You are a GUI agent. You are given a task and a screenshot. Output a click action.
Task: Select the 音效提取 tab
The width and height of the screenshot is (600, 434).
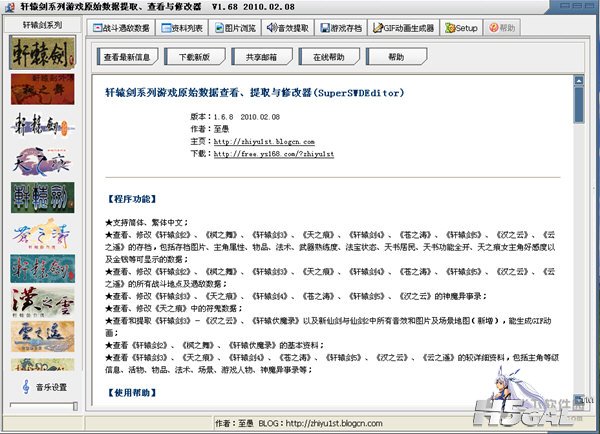(288, 28)
